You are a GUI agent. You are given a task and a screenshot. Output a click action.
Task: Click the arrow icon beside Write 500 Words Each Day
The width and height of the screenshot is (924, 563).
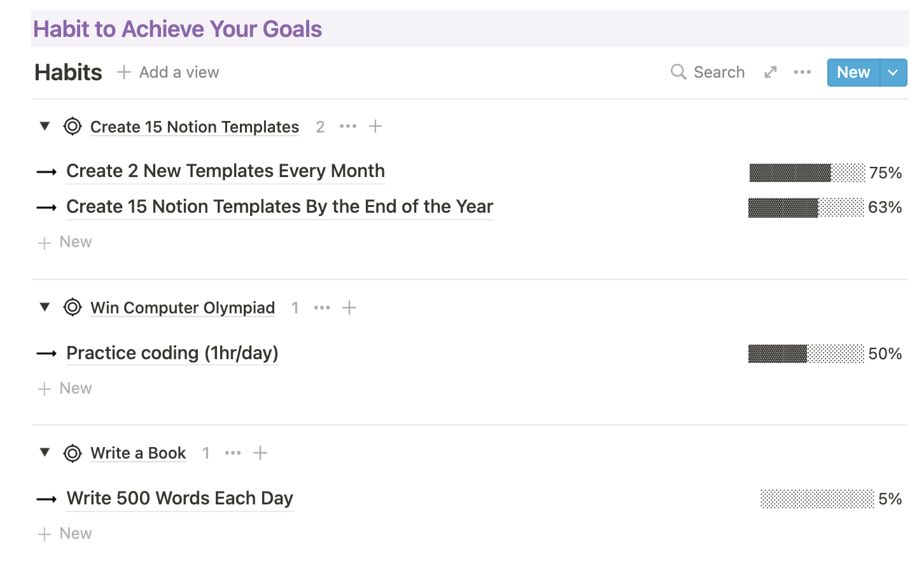47,499
